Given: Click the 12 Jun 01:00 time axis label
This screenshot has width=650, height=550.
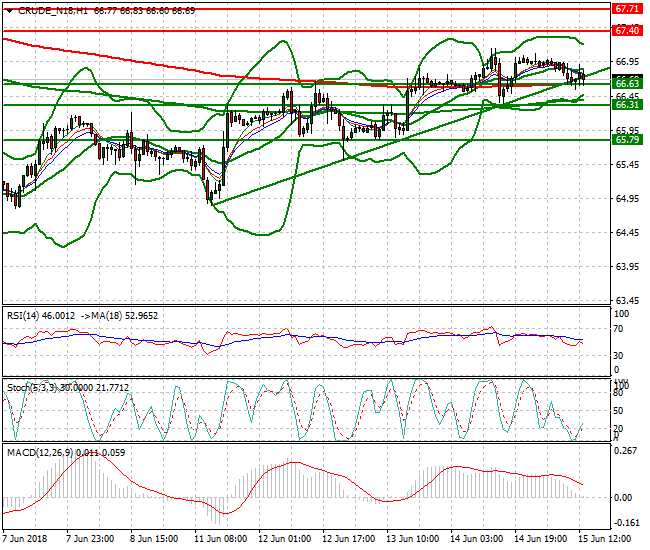Looking at the screenshot, I should click(x=284, y=539).
